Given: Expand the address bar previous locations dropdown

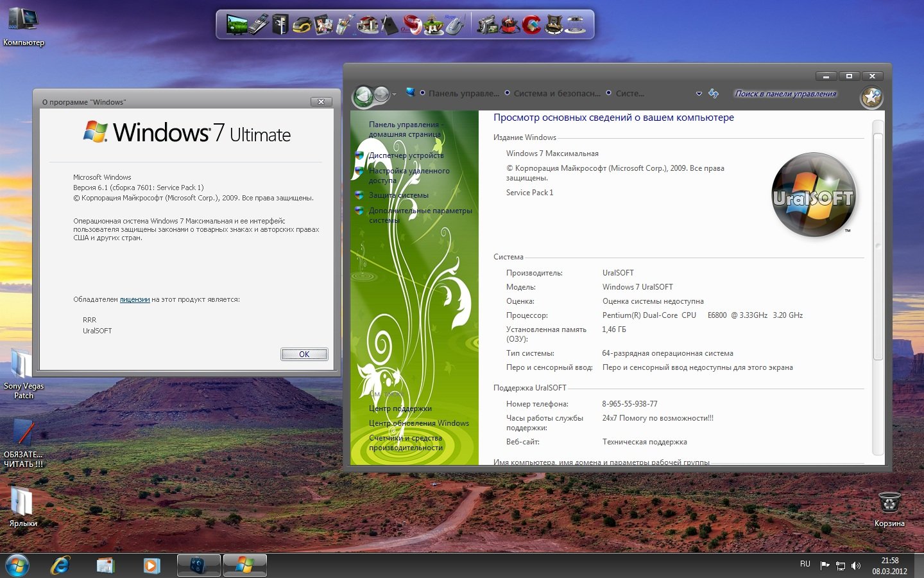Looking at the screenshot, I should point(699,94).
